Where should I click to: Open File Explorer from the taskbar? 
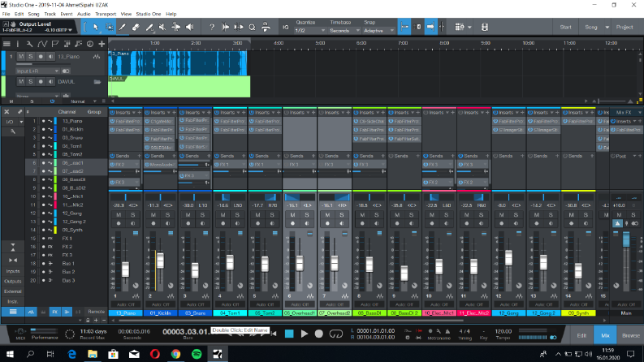[93, 354]
